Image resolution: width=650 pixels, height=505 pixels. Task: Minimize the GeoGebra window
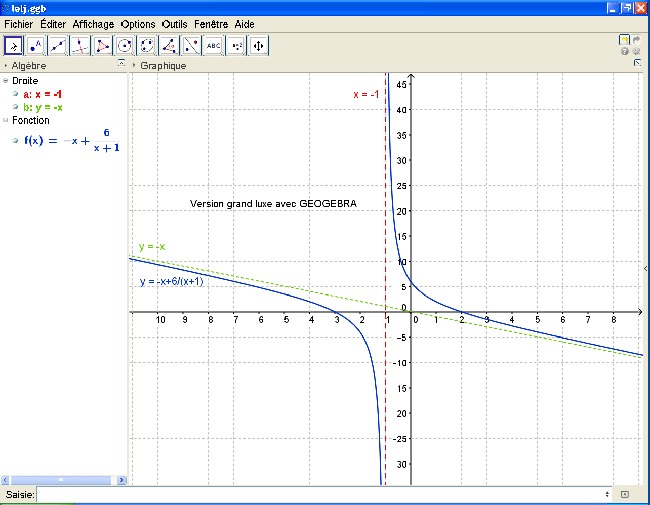pyautogui.click(x=612, y=8)
